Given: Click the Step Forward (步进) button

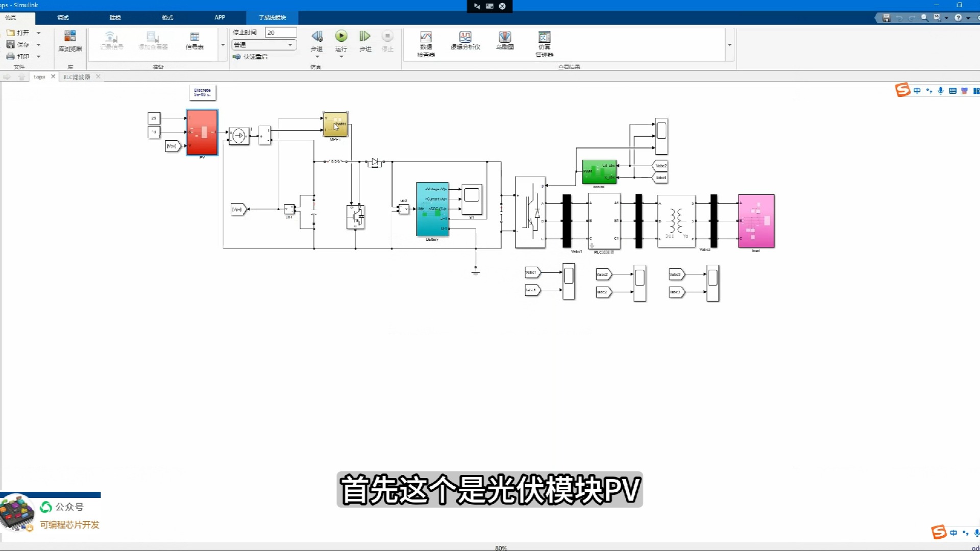Looking at the screenshot, I should click(x=365, y=36).
